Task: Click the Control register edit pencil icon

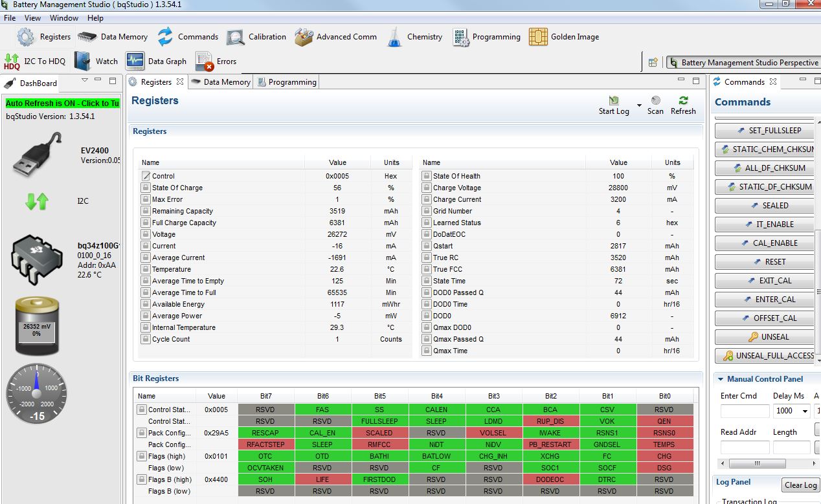Action: click(x=146, y=176)
